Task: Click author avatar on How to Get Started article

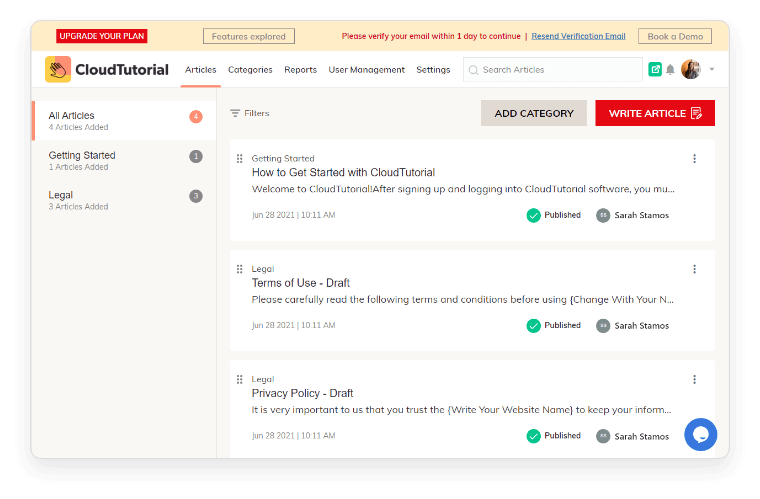Action: 602,215
